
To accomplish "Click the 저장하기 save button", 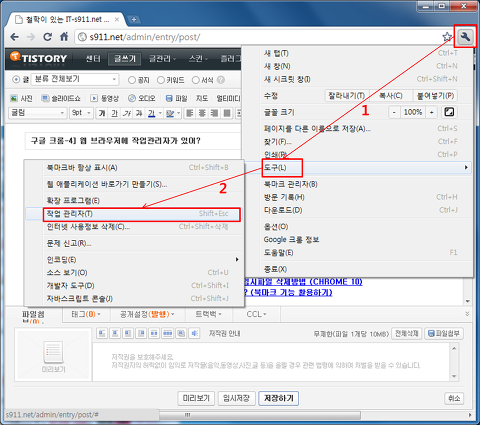I will click(x=279, y=398).
